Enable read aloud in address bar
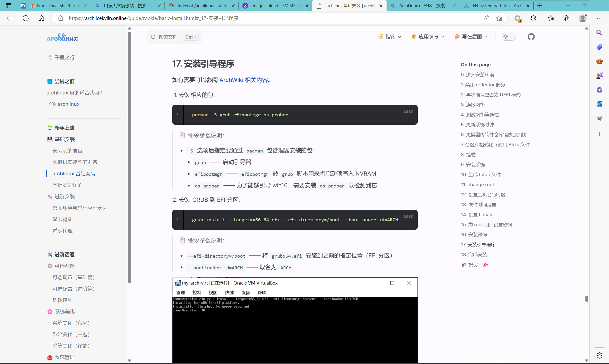609x364 pixels. [486, 18]
